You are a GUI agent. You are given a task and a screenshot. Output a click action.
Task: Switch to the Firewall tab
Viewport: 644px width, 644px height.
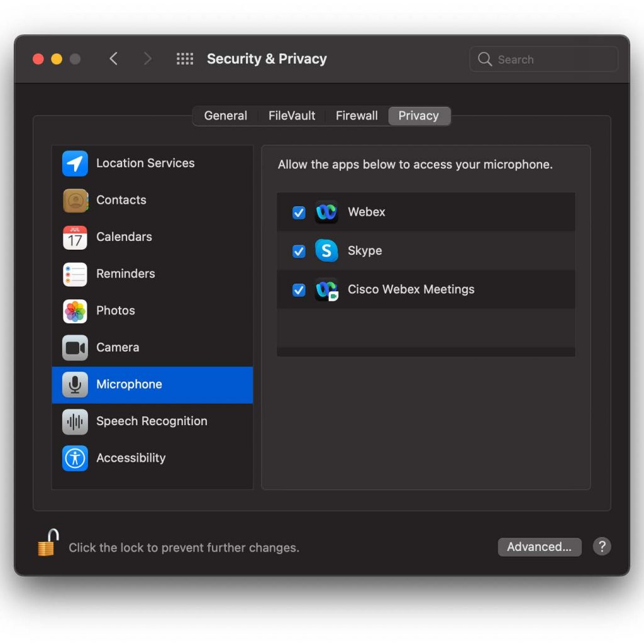[357, 116]
